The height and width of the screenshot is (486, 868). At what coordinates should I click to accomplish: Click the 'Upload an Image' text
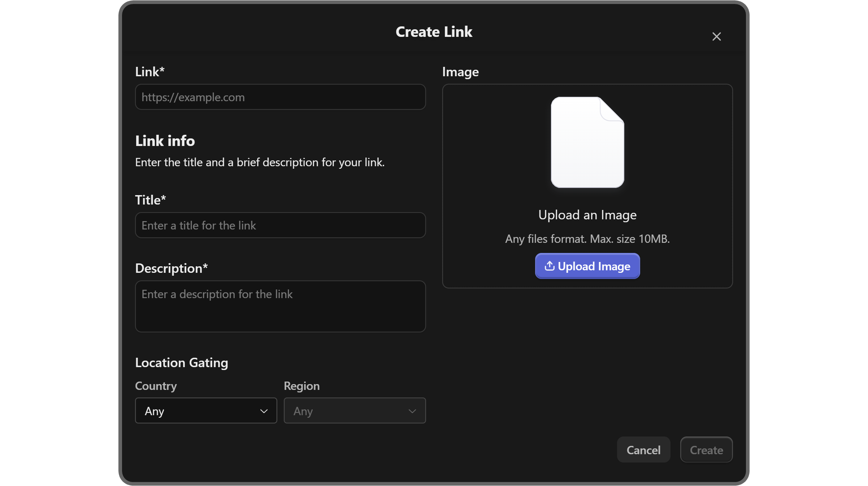[x=587, y=215]
